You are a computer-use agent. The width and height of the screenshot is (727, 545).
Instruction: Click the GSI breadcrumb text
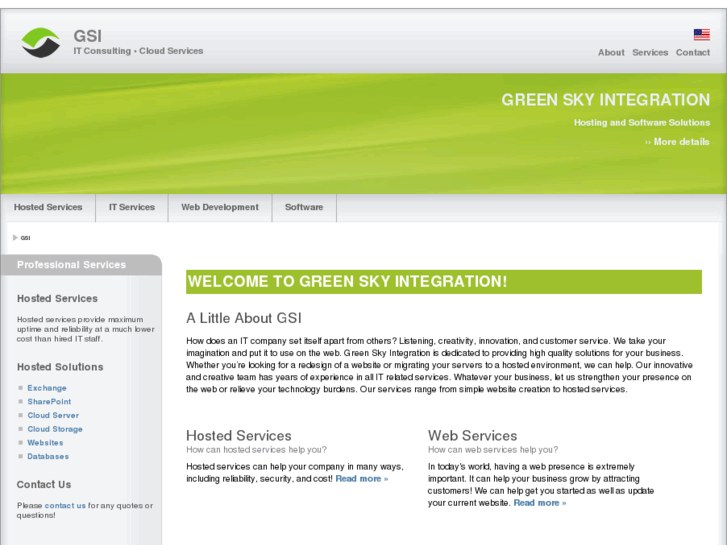[x=26, y=238]
